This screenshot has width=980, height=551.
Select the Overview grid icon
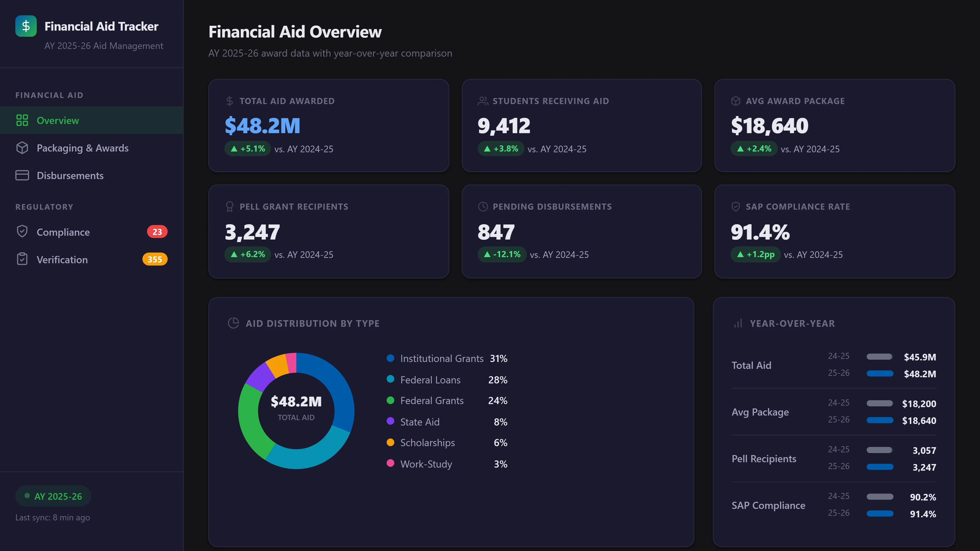click(22, 120)
